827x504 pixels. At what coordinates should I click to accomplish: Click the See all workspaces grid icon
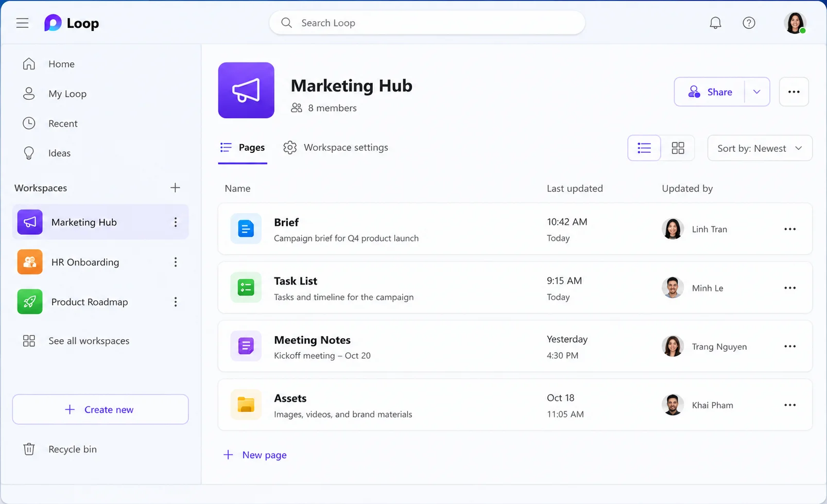29,341
